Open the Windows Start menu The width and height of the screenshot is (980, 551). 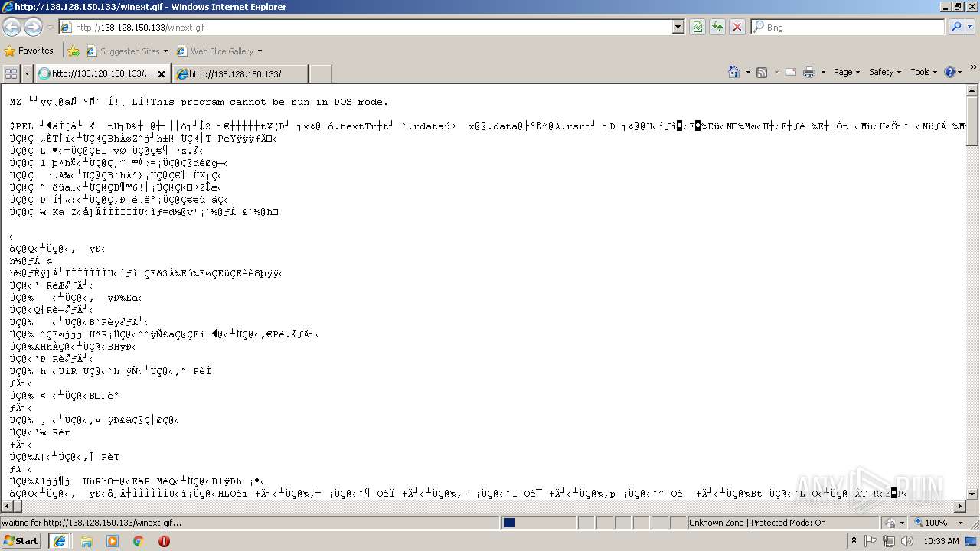point(21,541)
